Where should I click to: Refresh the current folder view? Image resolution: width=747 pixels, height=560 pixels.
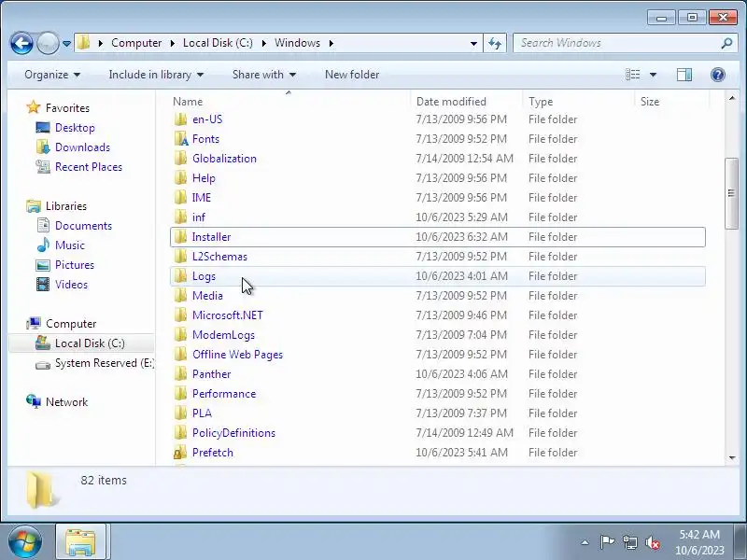click(x=495, y=43)
